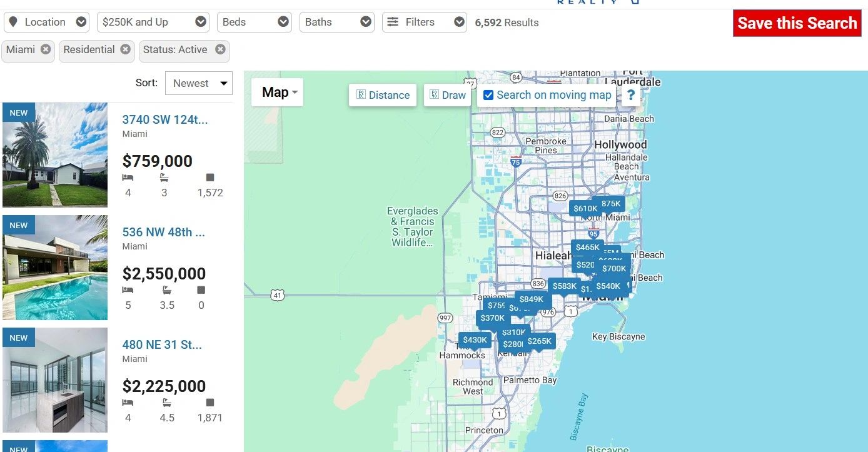
Task: Click the map help question mark icon
Action: click(631, 95)
